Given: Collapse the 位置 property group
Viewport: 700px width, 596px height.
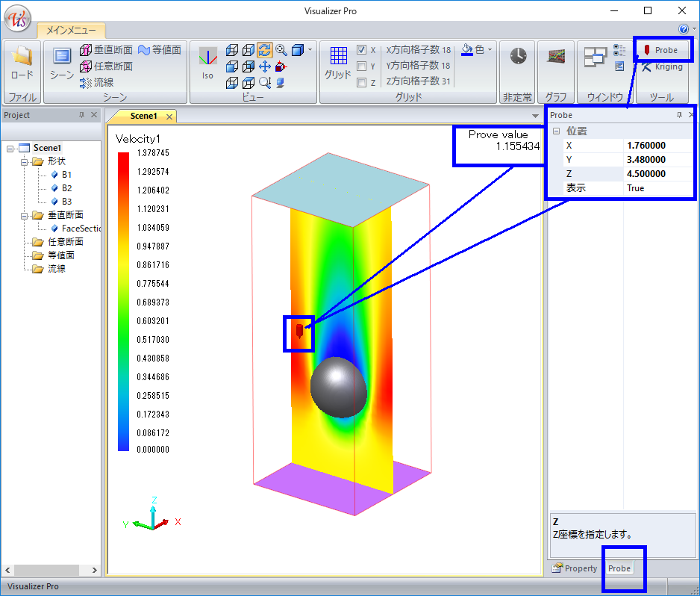Looking at the screenshot, I should coord(555,131).
